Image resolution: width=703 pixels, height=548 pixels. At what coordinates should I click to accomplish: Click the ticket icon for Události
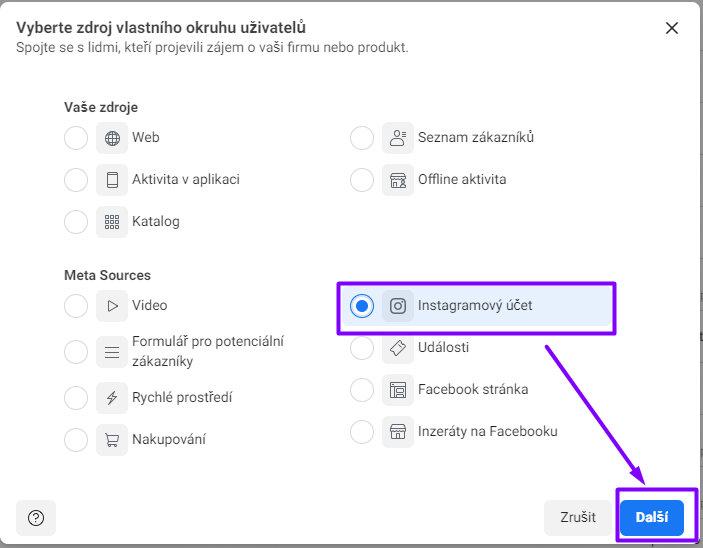tap(398, 348)
